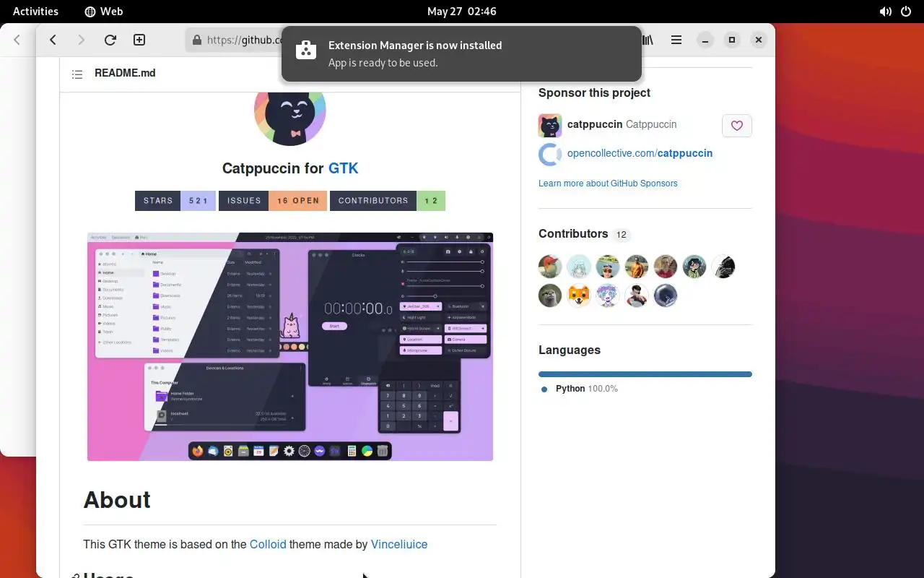Open the shiba dog contributor avatar
This screenshot has height=578, width=924.
(579, 296)
